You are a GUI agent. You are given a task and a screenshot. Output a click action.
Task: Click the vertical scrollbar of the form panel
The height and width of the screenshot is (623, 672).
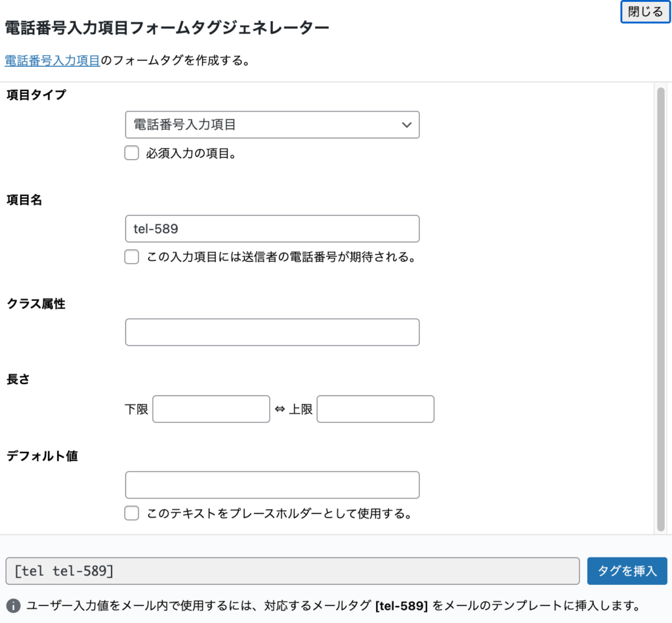coord(660,308)
